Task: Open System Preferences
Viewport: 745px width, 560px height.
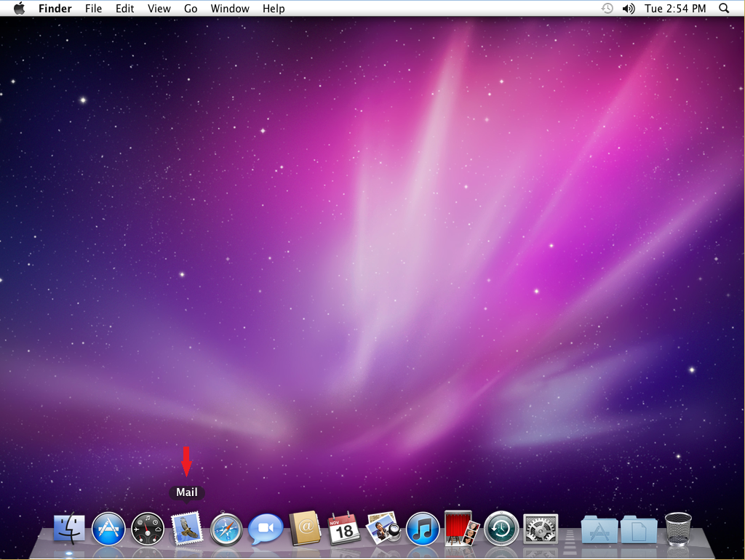Action: pyautogui.click(x=539, y=529)
